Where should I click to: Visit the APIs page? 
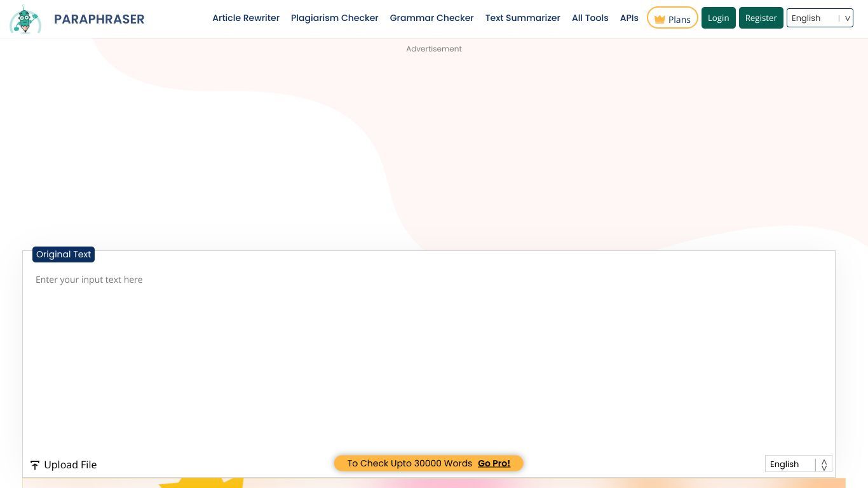pyautogui.click(x=629, y=18)
